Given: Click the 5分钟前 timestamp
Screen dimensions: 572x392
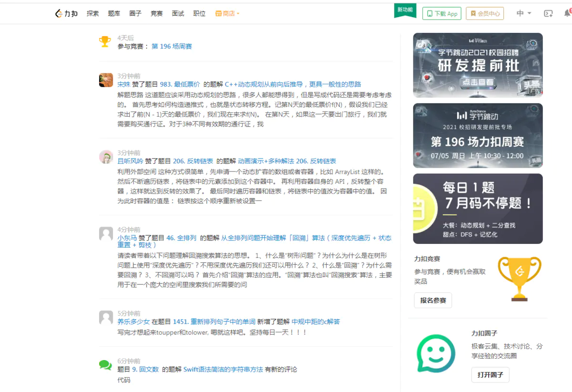Looking at the screenshot, I should 129,313.
